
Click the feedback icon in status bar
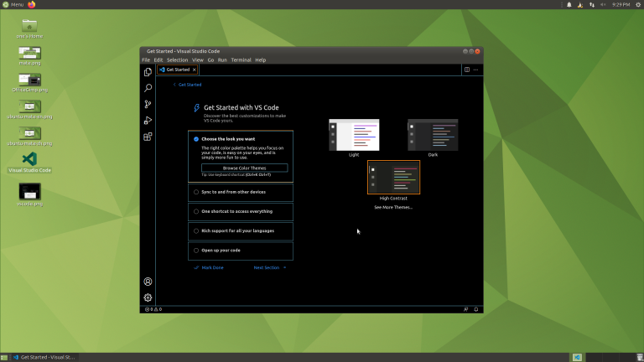[x=465, y=309]
